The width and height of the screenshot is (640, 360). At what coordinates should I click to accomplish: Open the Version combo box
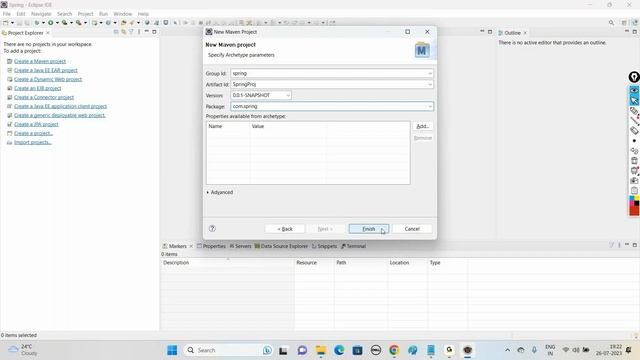coord(261,95)
